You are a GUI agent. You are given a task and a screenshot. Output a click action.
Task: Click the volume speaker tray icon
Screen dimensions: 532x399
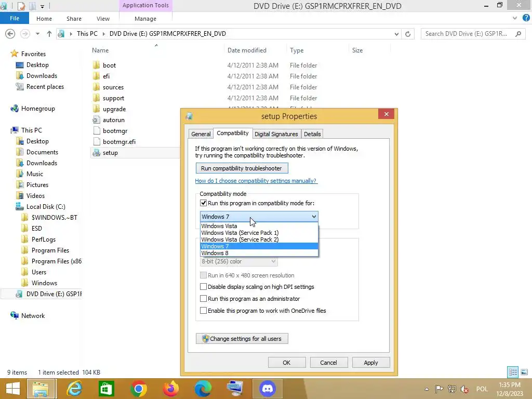click(x=464, y=389)
